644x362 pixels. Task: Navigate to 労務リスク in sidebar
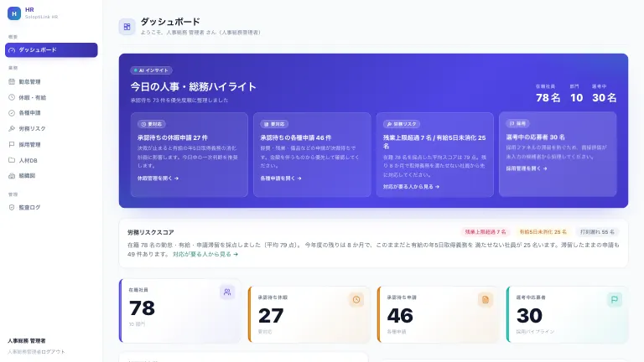51,128
